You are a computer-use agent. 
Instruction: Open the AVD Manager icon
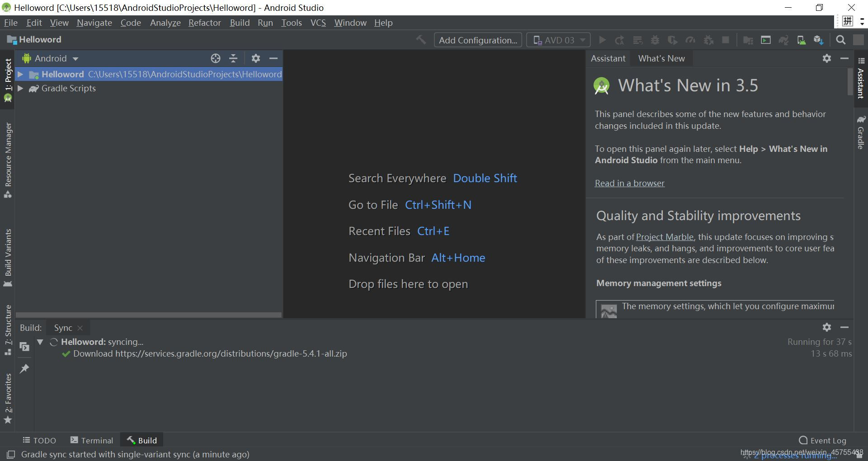[801, 40]
